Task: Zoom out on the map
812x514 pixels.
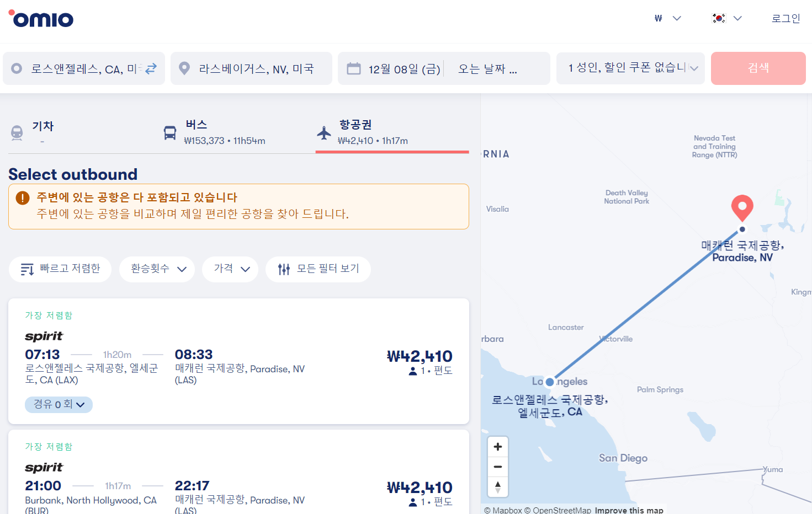Action: tap(497, 467)
